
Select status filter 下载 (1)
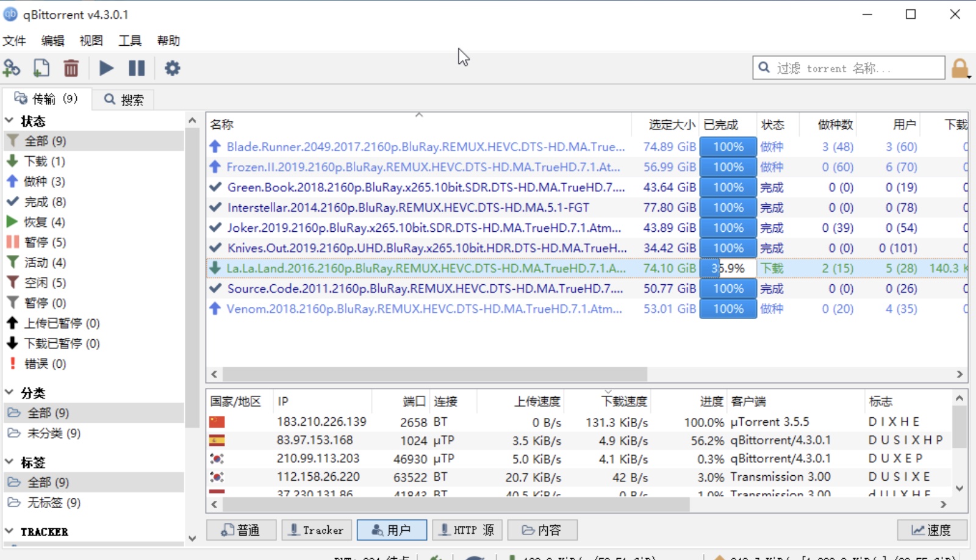point(94,161)
